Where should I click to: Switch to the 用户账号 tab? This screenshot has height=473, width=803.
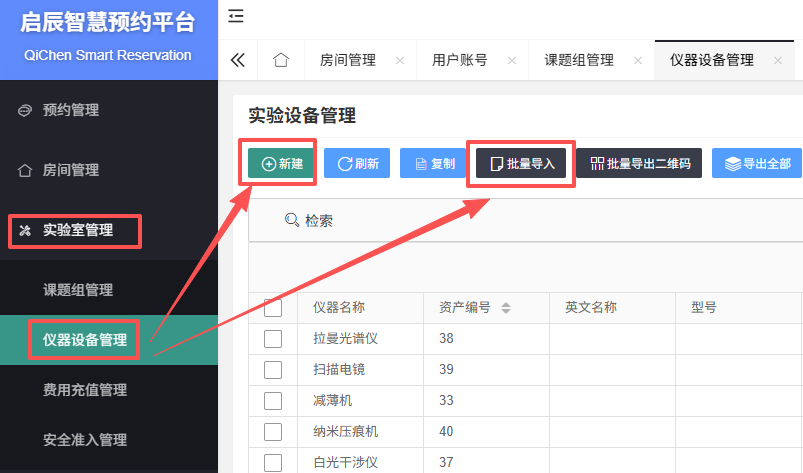[x=460, y=60]
